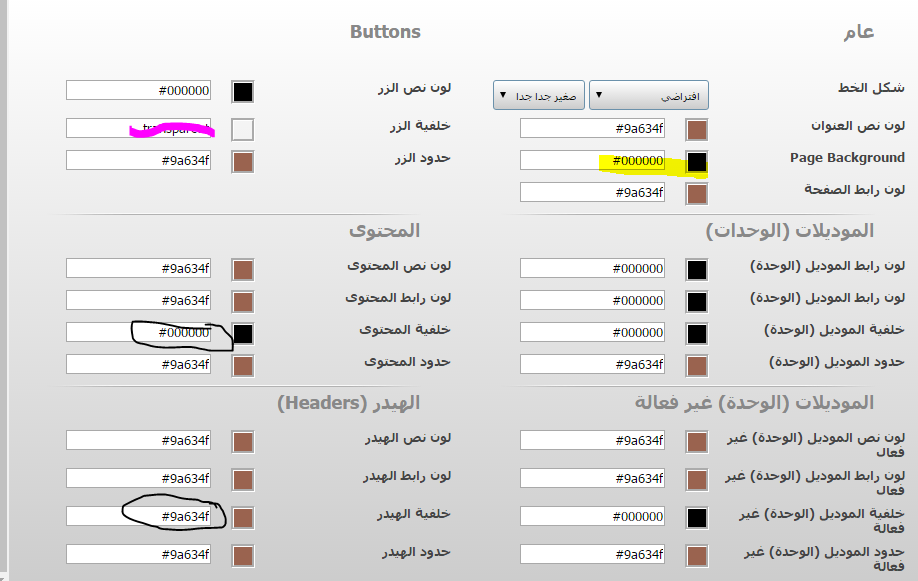Screen dimensions: 918x581
Task: Click the لون نص الزر black swatch
Action: (242, 92)
